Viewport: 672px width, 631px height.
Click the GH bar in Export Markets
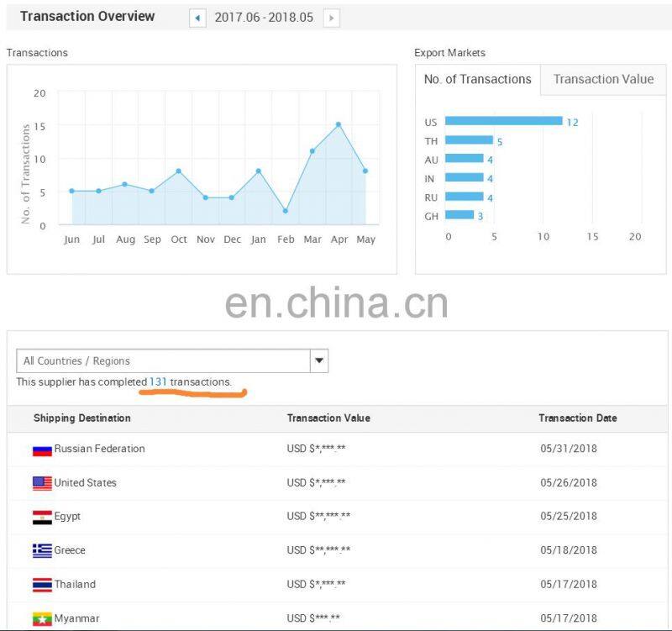(459, 215)
